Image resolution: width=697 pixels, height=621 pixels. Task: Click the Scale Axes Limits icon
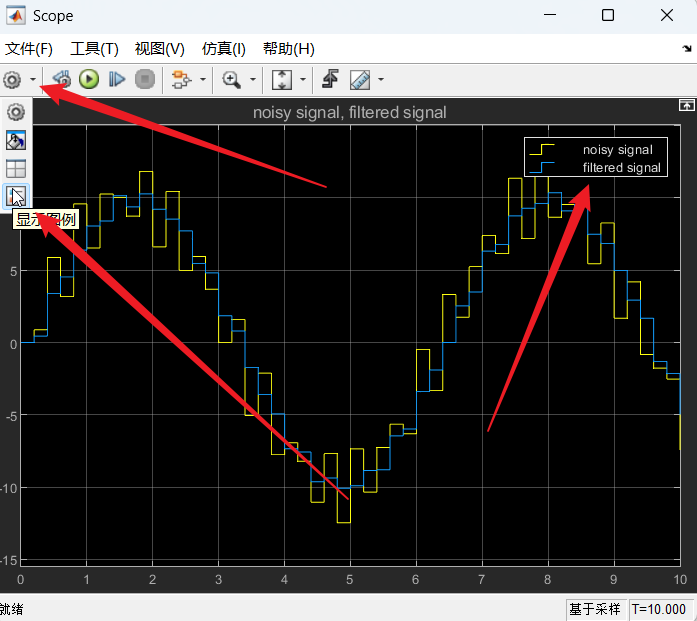(x=282, y=80)
